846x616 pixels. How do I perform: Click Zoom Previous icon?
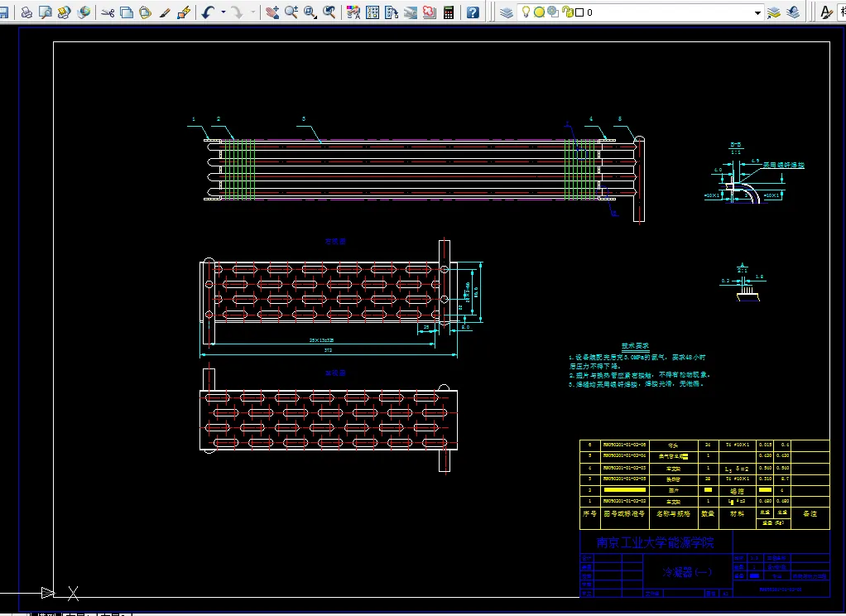[329, 12]
